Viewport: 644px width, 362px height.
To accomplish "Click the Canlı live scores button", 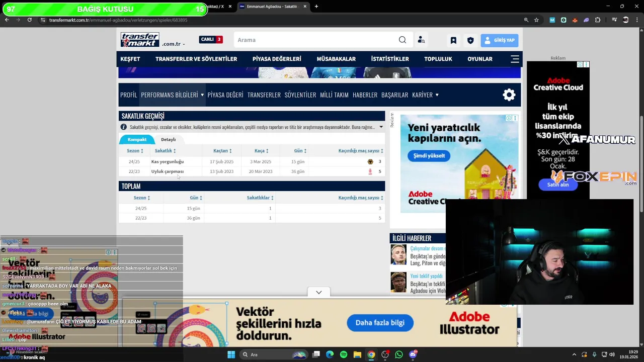I will pos(211,39).
